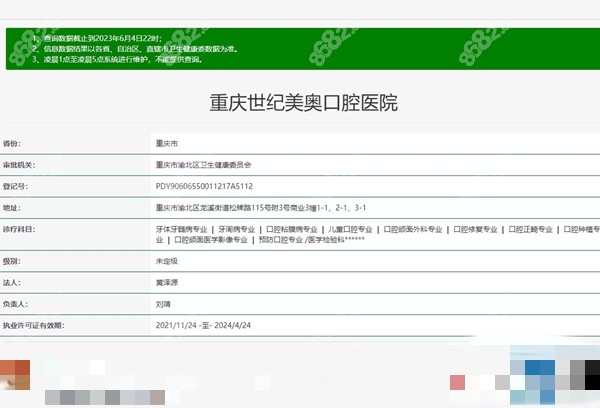Screen dimensions: 600x408
Task: Click 口腔修复专业 in department list
Action: (x=475, y=229)
